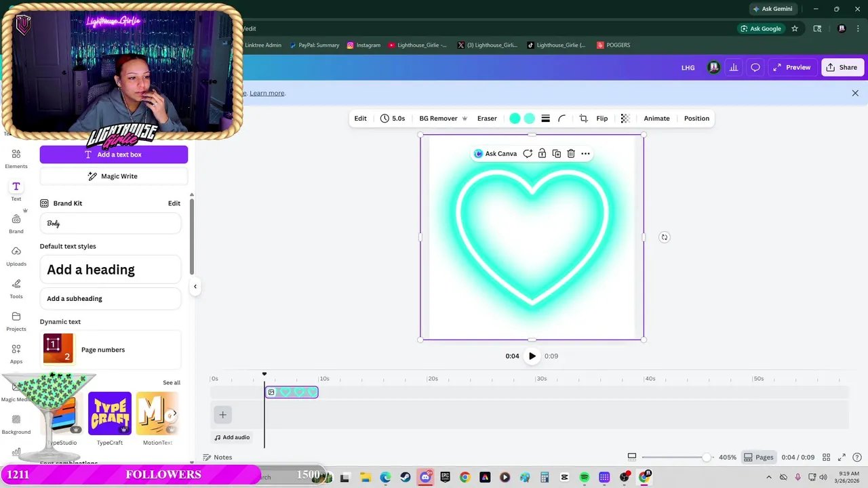Edit the Brand Kit
This screenshot has height=488, width=868.
click(174, 203)
